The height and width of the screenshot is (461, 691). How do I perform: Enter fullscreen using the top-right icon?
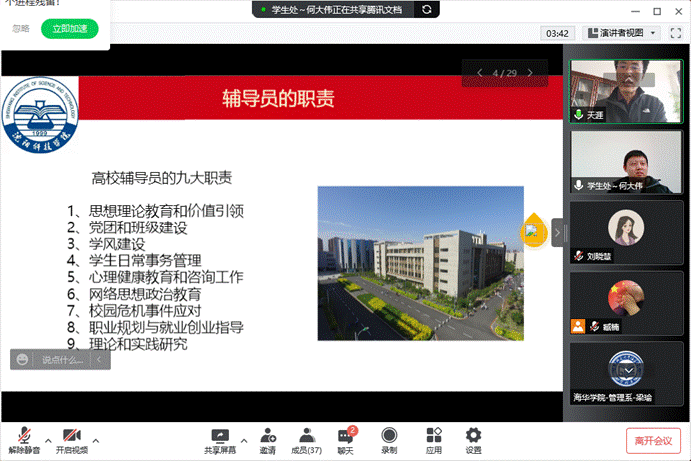coord(676,33)
